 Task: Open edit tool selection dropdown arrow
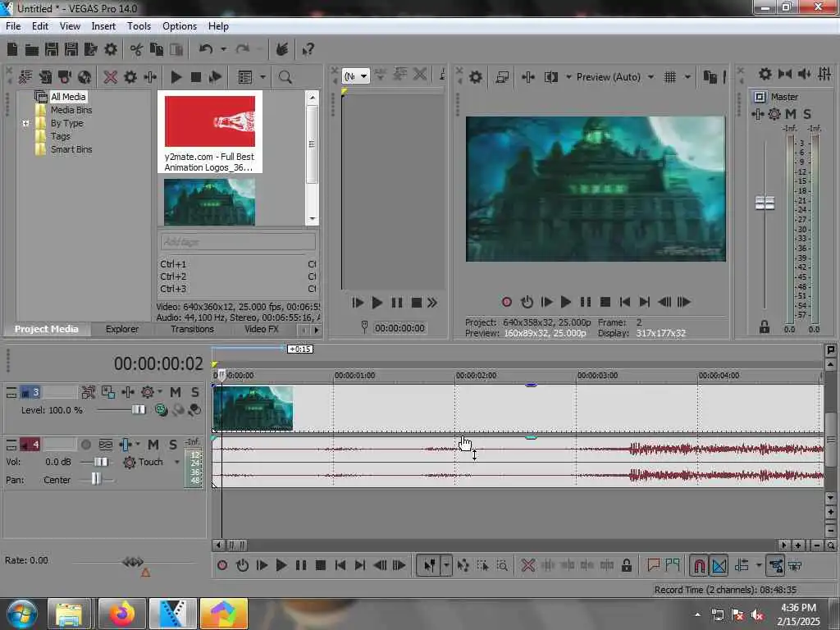[x=445, y=565]
